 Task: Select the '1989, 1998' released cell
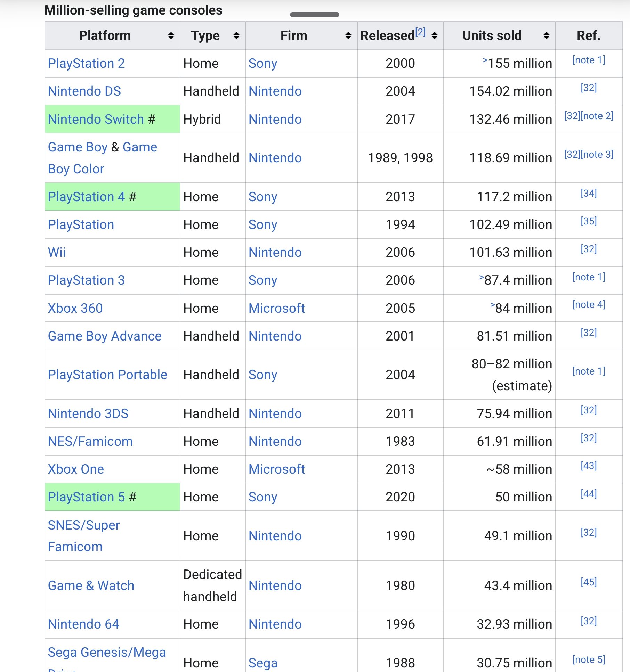400,158
